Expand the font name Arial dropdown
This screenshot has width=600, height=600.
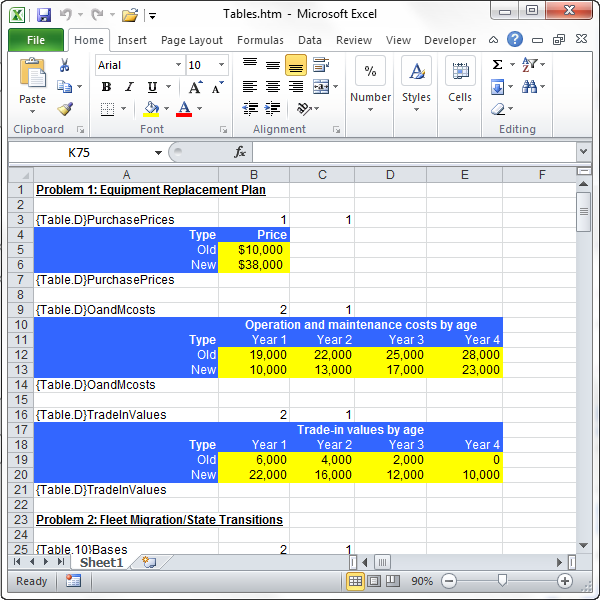178,65
